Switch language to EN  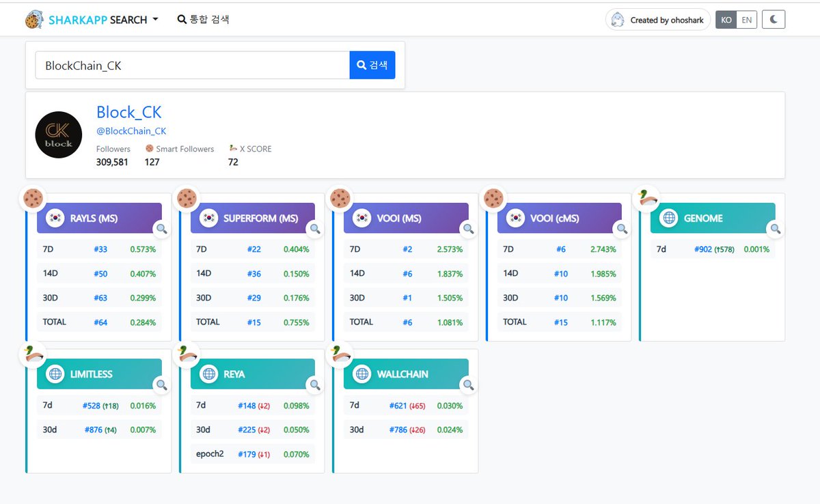(x=747, y=20)
